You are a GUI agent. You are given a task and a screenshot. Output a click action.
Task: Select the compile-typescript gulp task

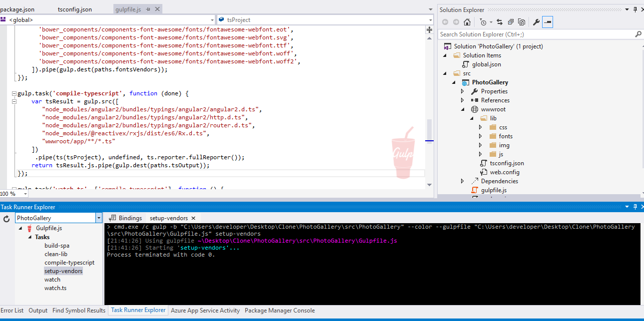pyautogui.click(x=69, y=263)
